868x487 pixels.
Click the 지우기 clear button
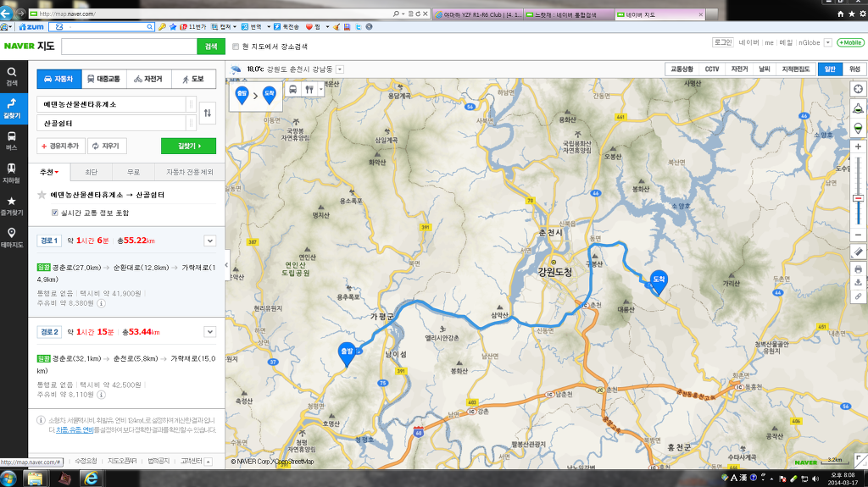(107, 146)
